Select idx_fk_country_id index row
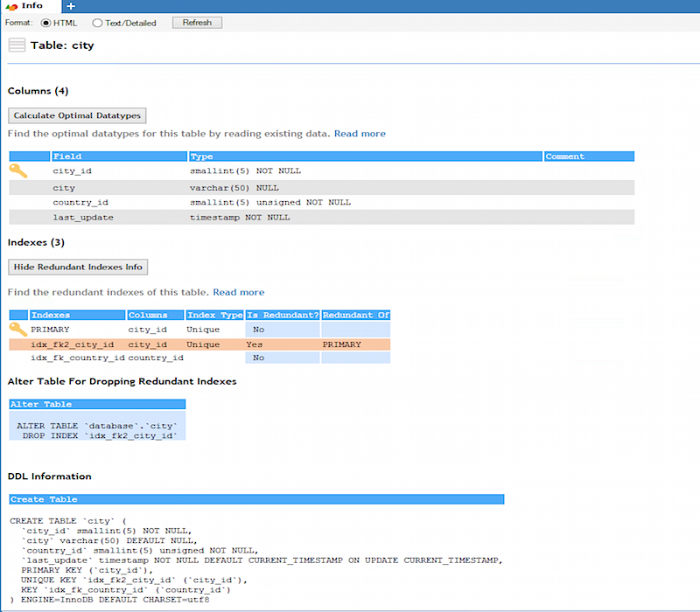The width and height of the screenshot is (700, 612). (199, 358)
